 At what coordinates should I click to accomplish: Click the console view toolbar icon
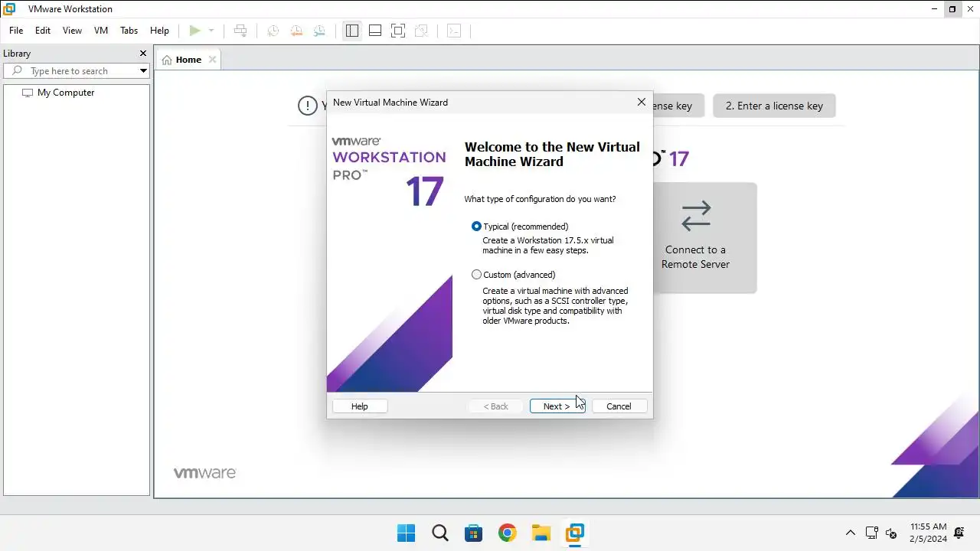point(454,31)
